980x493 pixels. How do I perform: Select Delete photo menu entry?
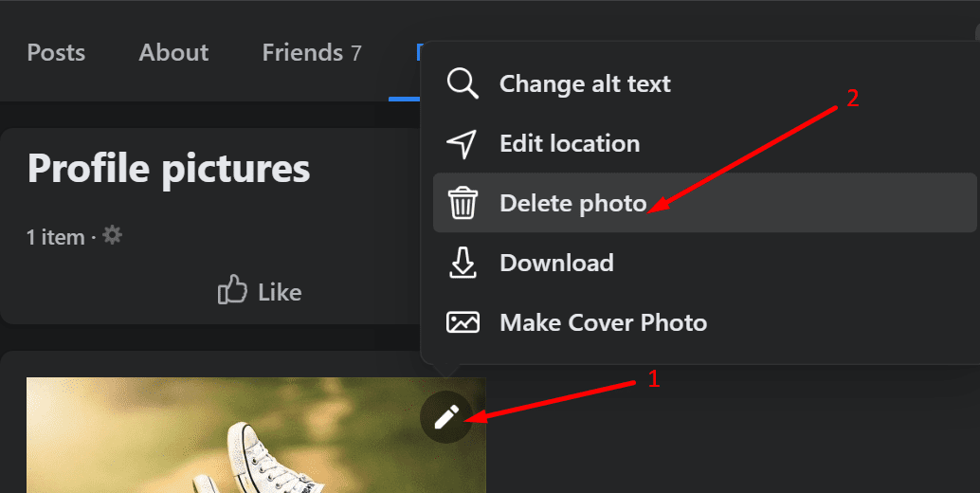click(x=704, y=203)
